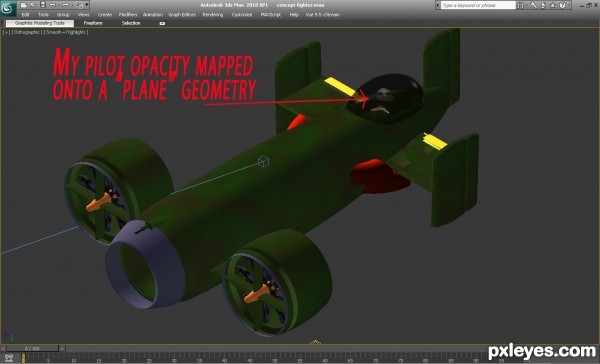Image resolution: width=600 pixels, height=364 pixels.
Task: Open the Edit menu
Action: (25, 15)
